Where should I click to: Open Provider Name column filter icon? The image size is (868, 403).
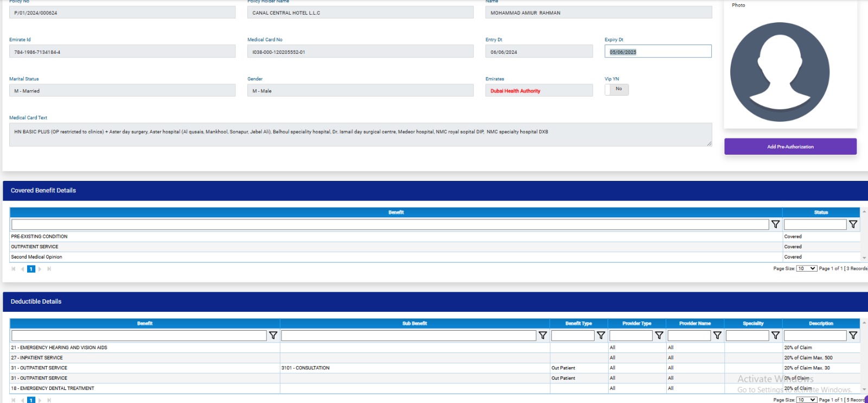click(717, 336)
